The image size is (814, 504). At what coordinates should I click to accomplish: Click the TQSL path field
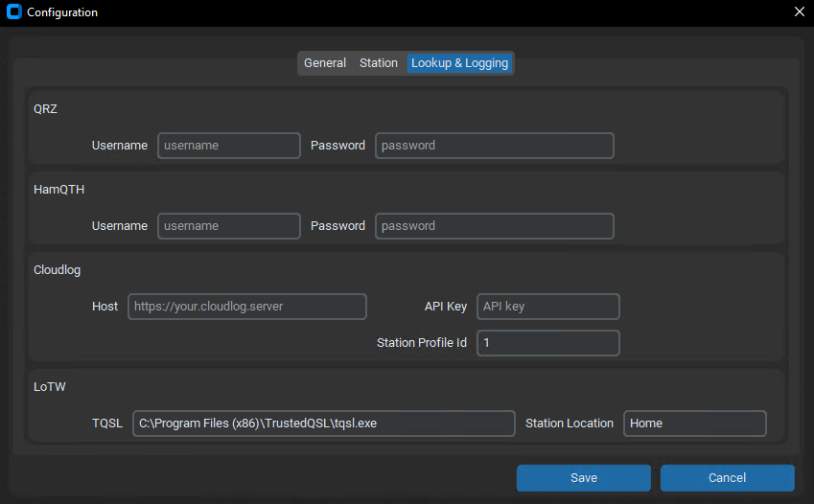[x=324, y=423]
